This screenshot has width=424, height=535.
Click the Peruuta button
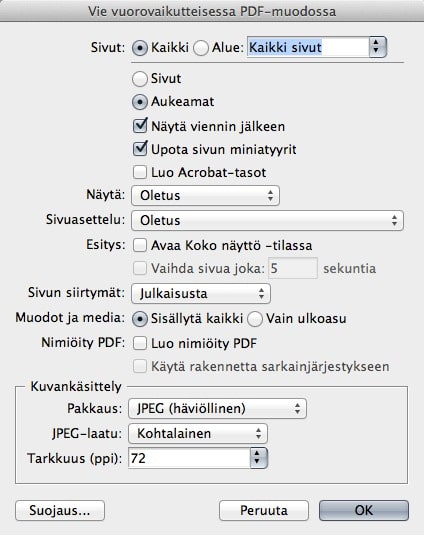point(264,510)
